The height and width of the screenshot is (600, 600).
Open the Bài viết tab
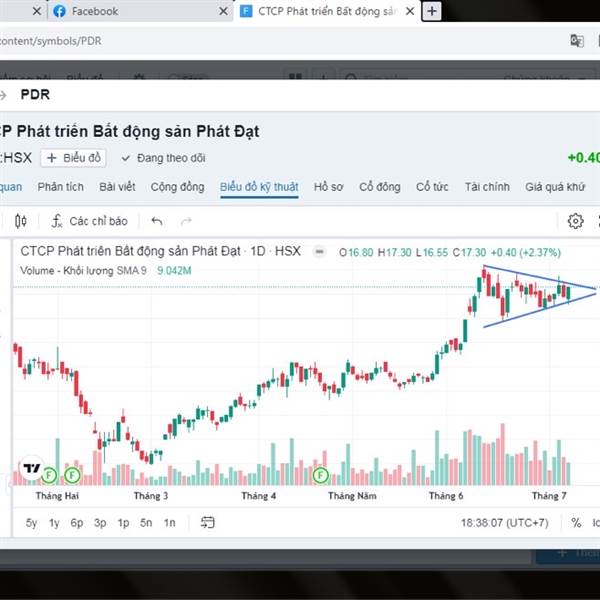(117, 187)
